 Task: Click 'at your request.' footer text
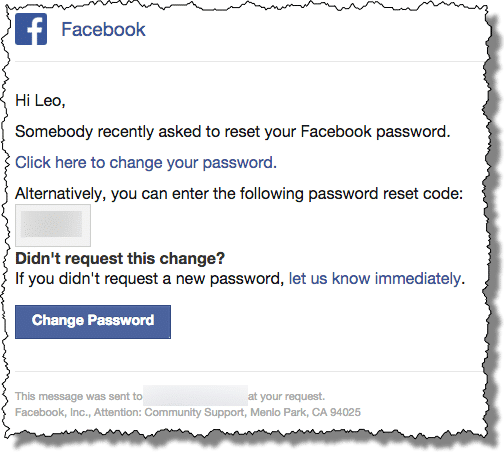pos(286,396)
